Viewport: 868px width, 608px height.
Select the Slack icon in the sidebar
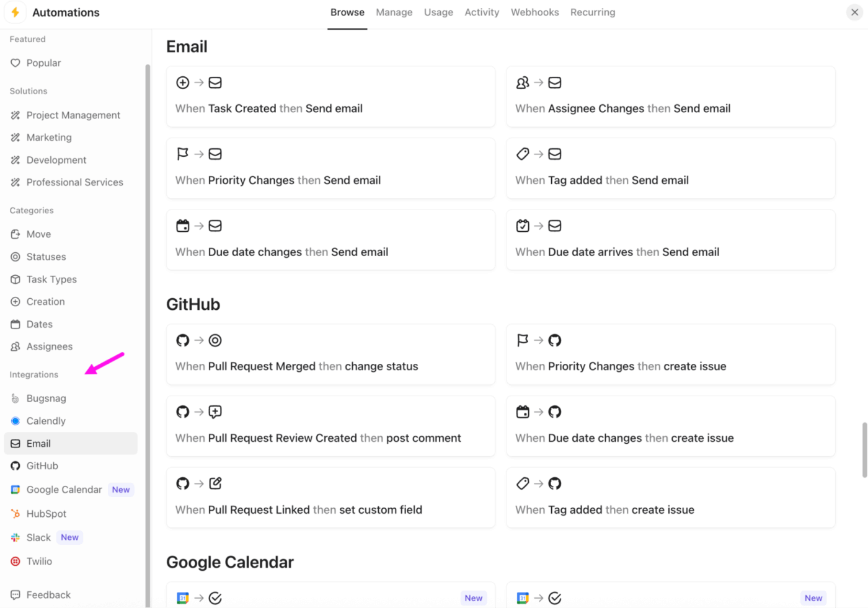[x=15, y=537]
